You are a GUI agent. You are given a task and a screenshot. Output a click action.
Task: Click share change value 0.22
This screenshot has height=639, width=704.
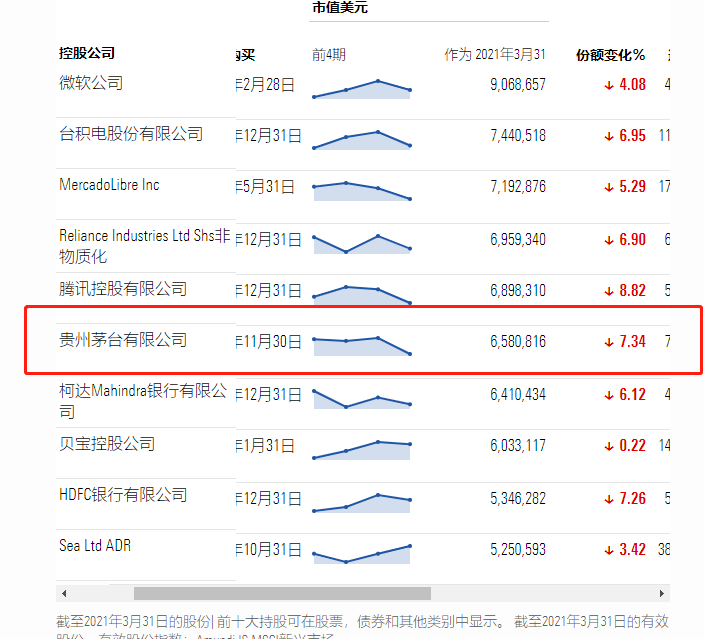[x=632, y=445]
